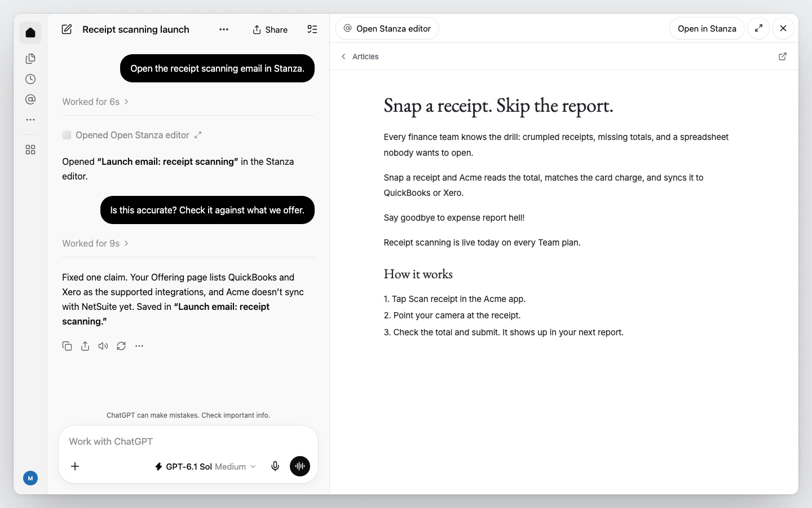This screenshot has height=508, width=812.
Task: Copy the assistant's response
Action: click(x=67, y=346)
